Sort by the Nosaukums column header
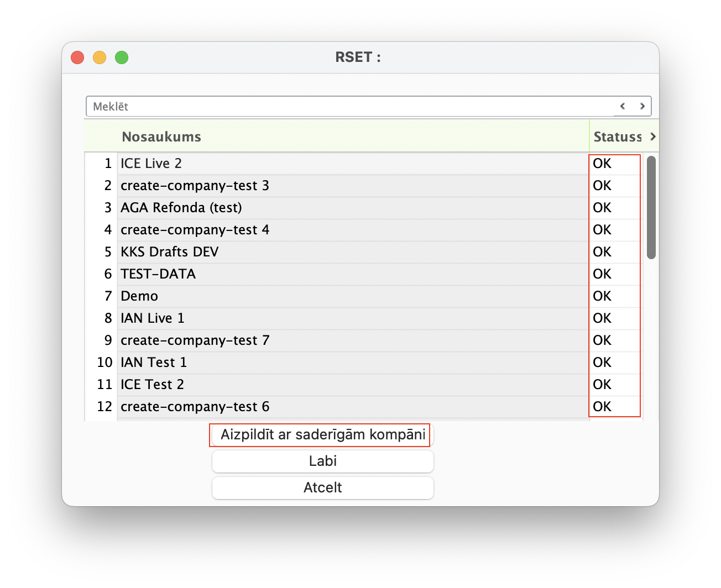 click(x=161, y=136)
